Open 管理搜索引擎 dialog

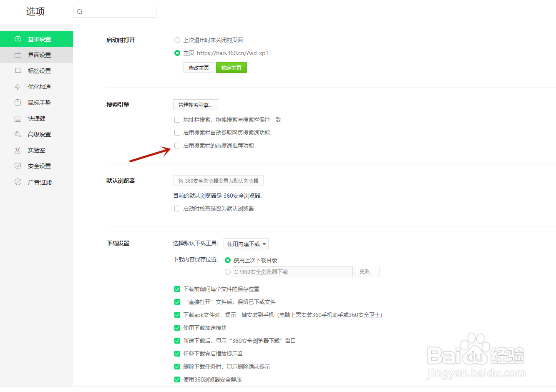click(x=196, y=105)
